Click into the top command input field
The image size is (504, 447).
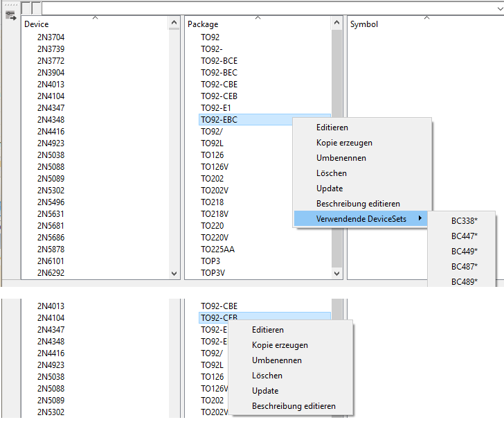coord(269,9)
